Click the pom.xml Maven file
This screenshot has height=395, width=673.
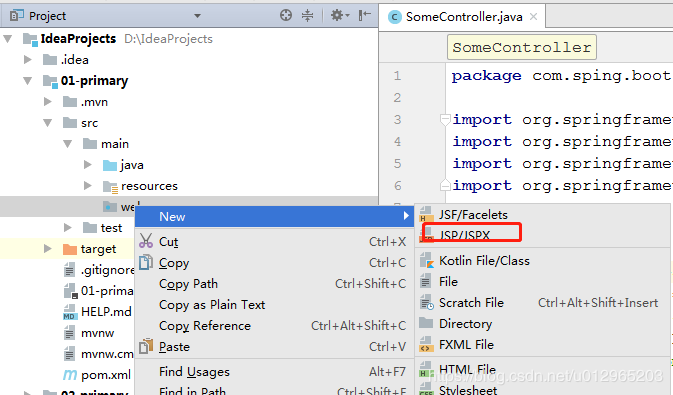click(106, 375)
